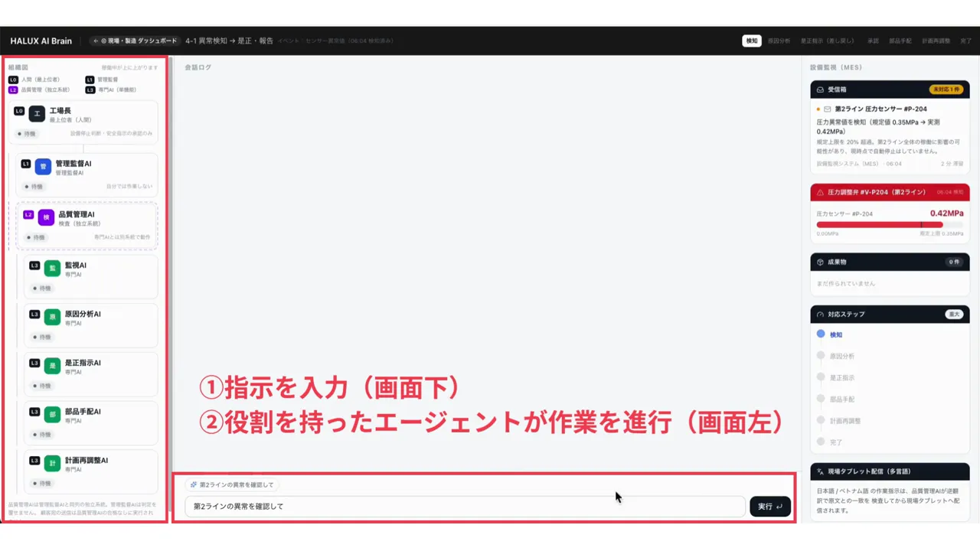Viewport: 980px width, 551px height.
Task: Select the 原因分析 stage tab
Action: coord(779,41)
